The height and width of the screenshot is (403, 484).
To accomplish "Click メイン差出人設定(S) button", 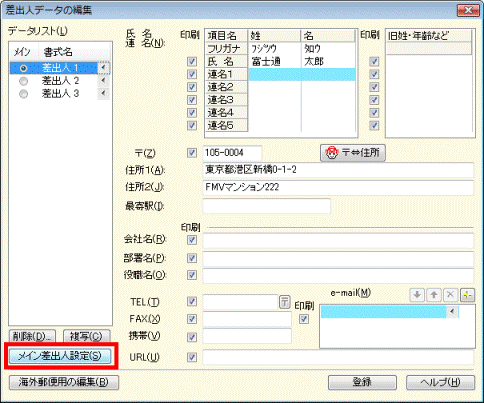I will pyautogui.click(x=59, y=356).
